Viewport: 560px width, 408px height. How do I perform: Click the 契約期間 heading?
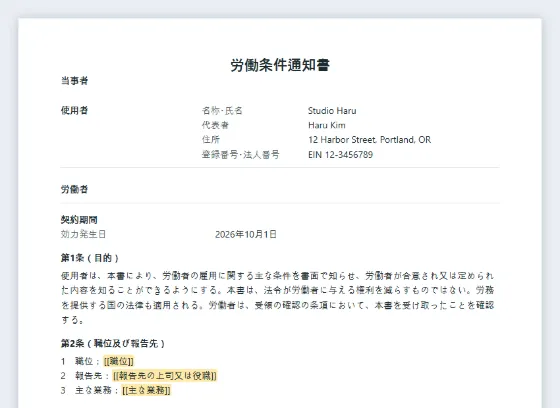click(79, 220)
